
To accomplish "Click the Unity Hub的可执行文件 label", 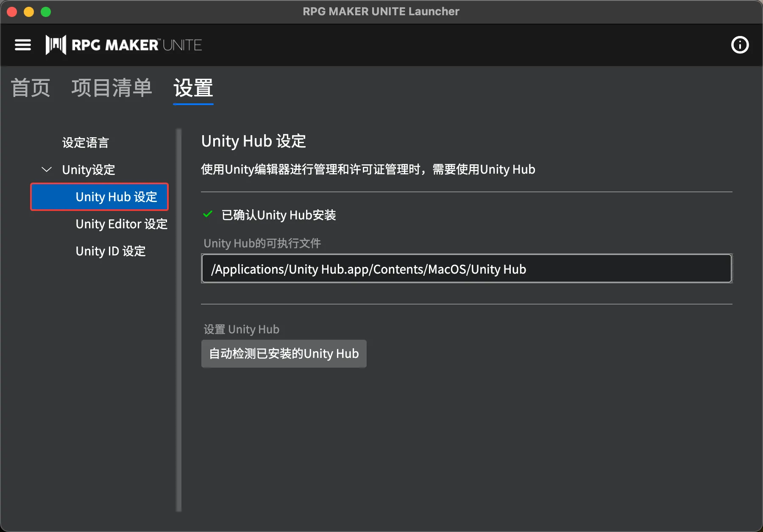I will (x=262, y=244).
